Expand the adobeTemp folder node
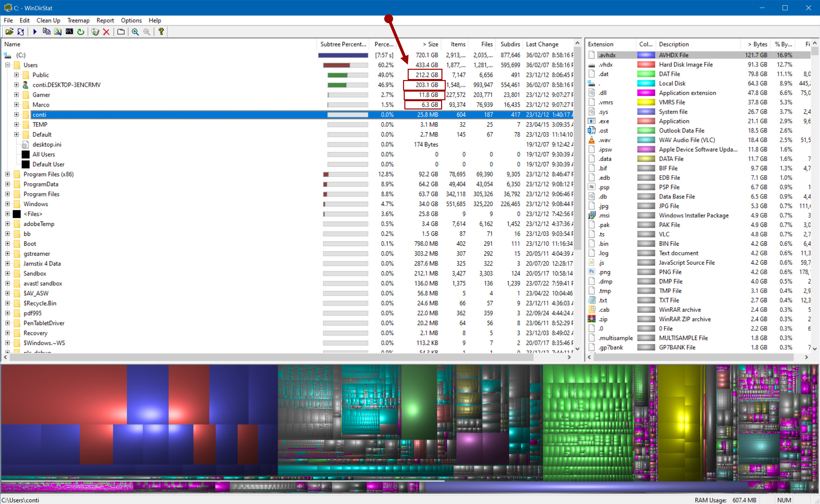This screenshot has height=504, width=820. click(7, 224)
